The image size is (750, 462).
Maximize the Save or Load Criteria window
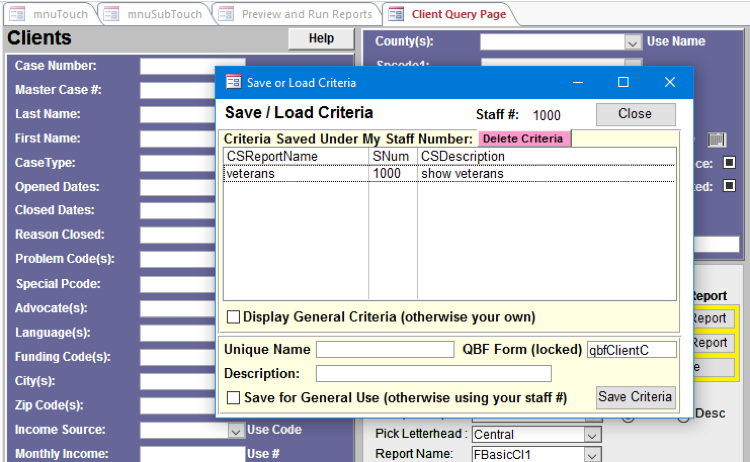623,82
